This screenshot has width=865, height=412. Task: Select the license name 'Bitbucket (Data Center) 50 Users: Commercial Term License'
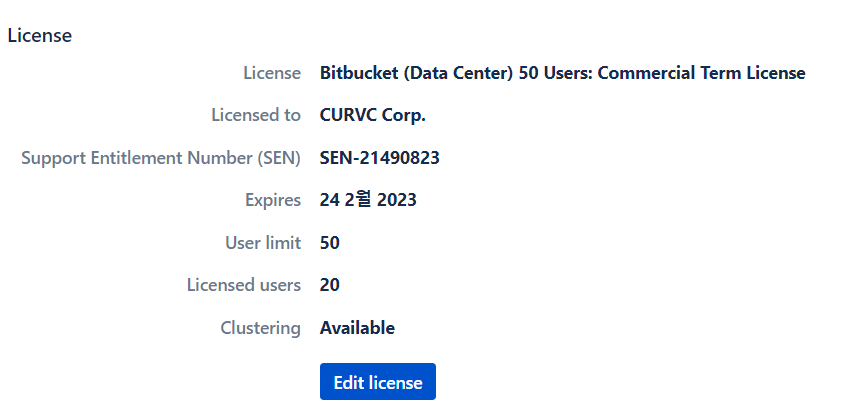[x=563, y=73]
